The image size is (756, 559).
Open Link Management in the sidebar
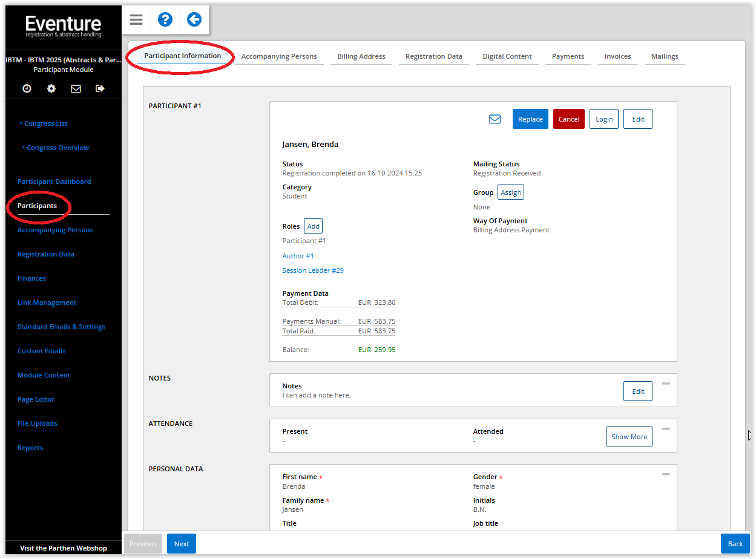47,302
